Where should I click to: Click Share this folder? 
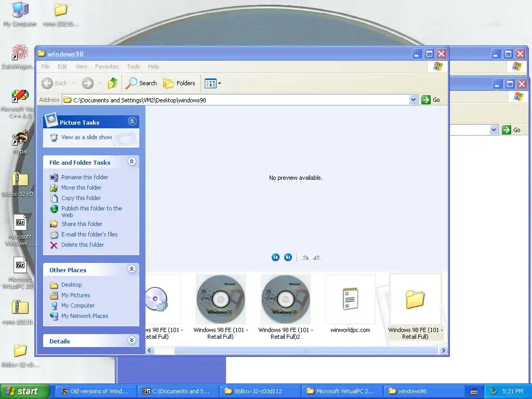[x=82, y=224]
